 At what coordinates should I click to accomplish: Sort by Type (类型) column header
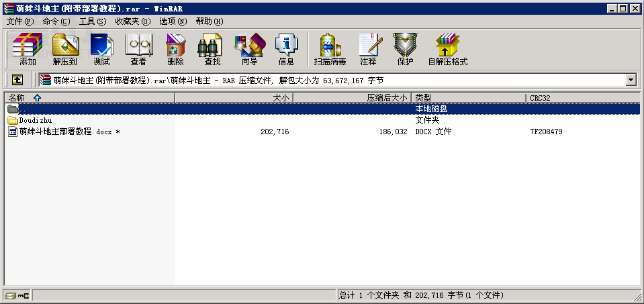469,97
